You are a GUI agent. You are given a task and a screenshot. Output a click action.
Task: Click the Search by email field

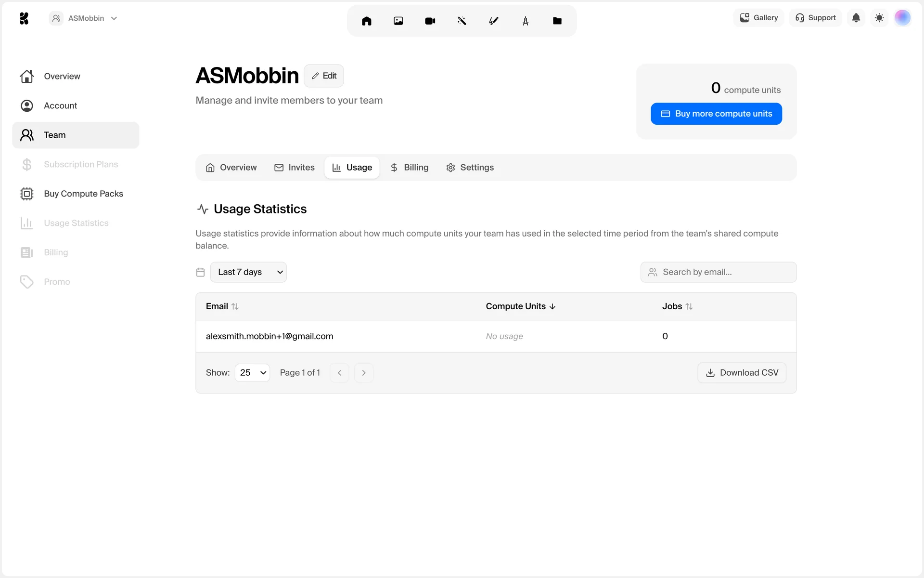[x=718, y=272]
